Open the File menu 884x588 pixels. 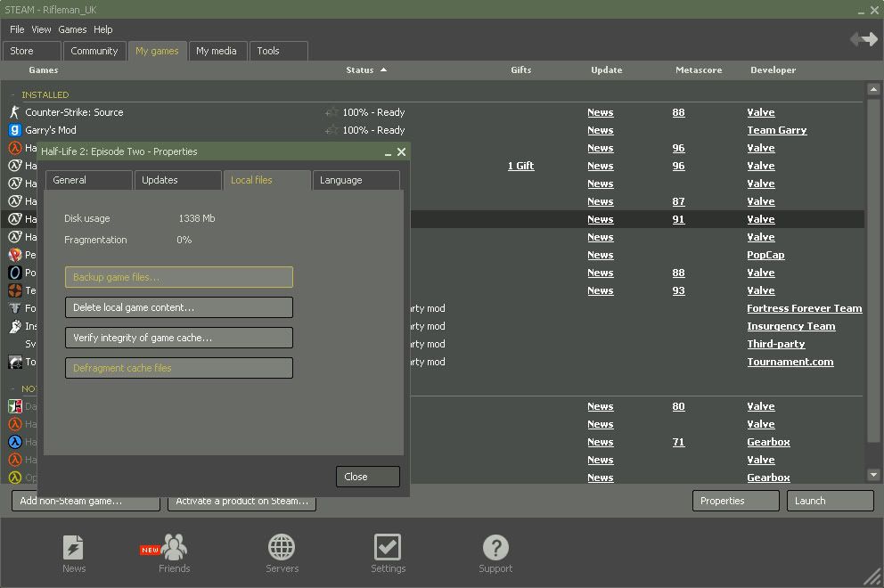(x=17, y=29)
